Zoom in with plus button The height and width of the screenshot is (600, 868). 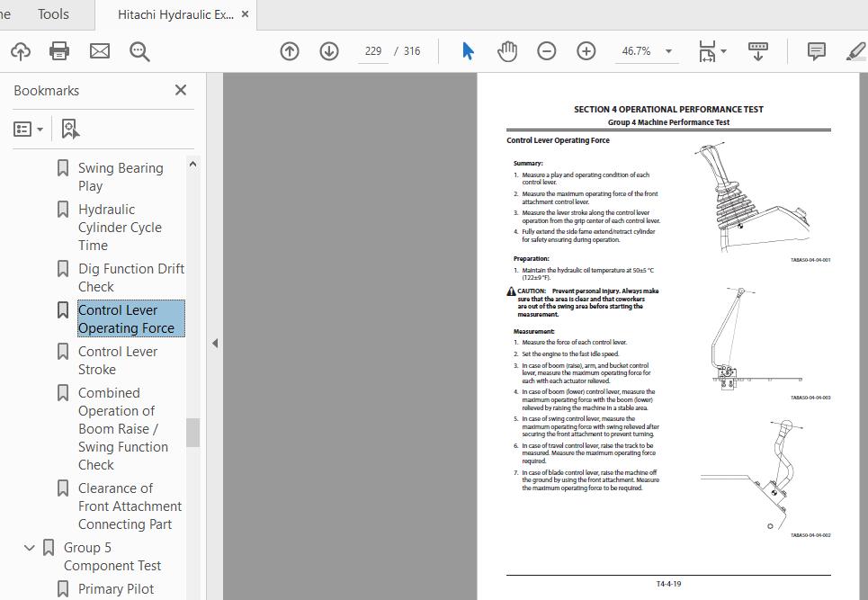click(x=586, y=51)
